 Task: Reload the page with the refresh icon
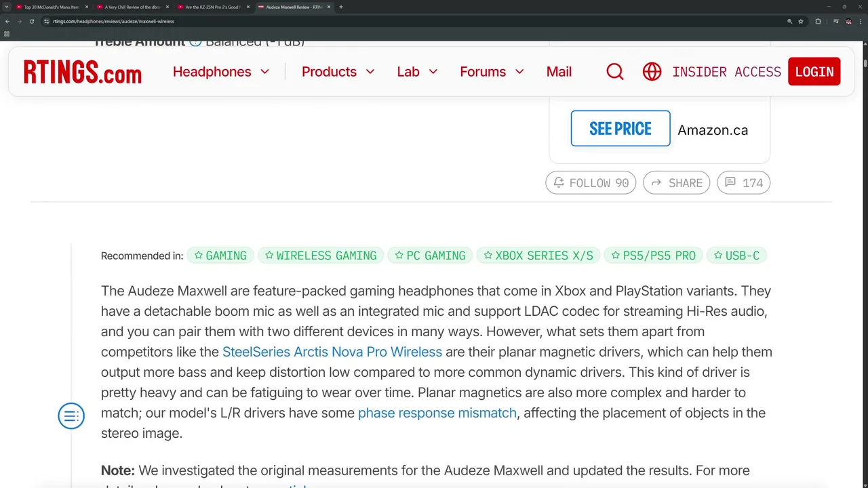tap(31, 21)
